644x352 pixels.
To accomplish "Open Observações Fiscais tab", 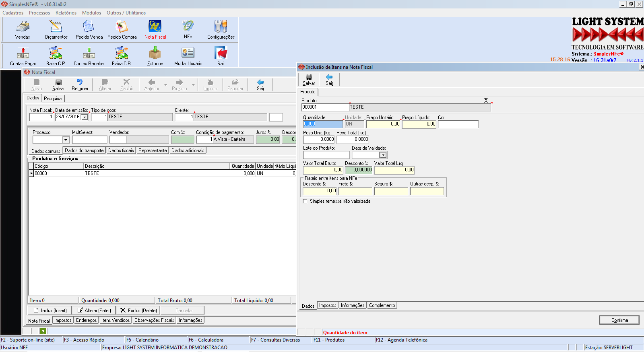I will point(154,320).
